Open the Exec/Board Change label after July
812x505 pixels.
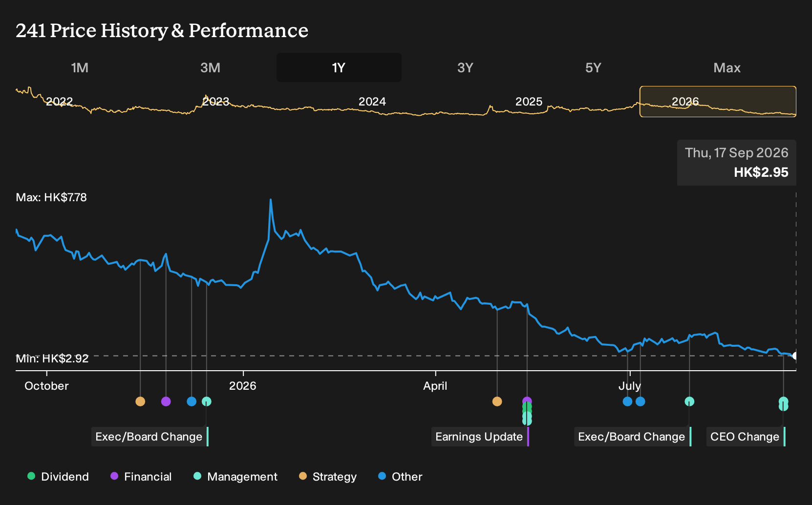633,437
